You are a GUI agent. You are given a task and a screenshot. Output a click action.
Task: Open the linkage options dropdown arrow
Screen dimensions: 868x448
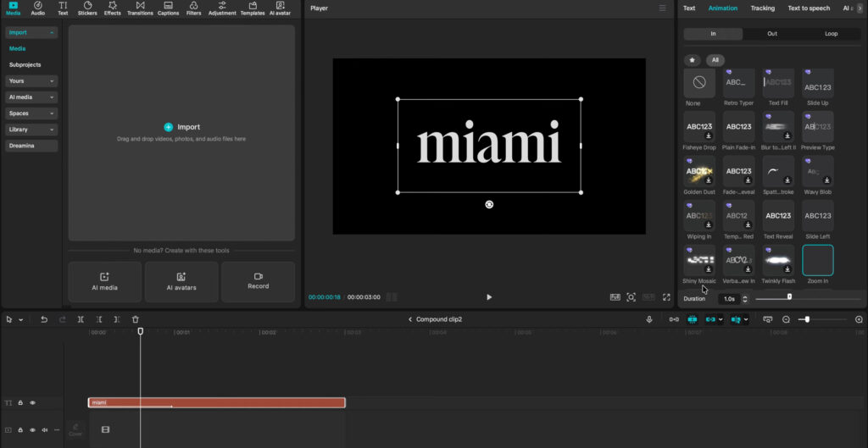[x=721, y=319]
